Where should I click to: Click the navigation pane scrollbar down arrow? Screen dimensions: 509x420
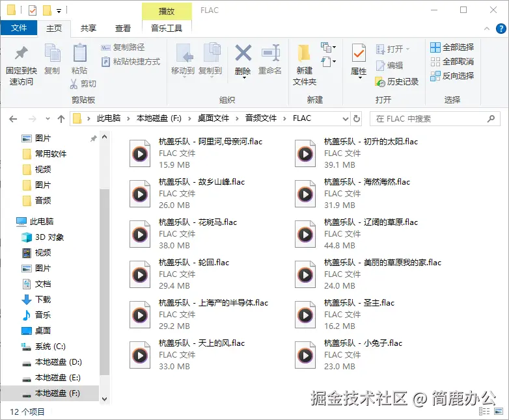point(105,399)
